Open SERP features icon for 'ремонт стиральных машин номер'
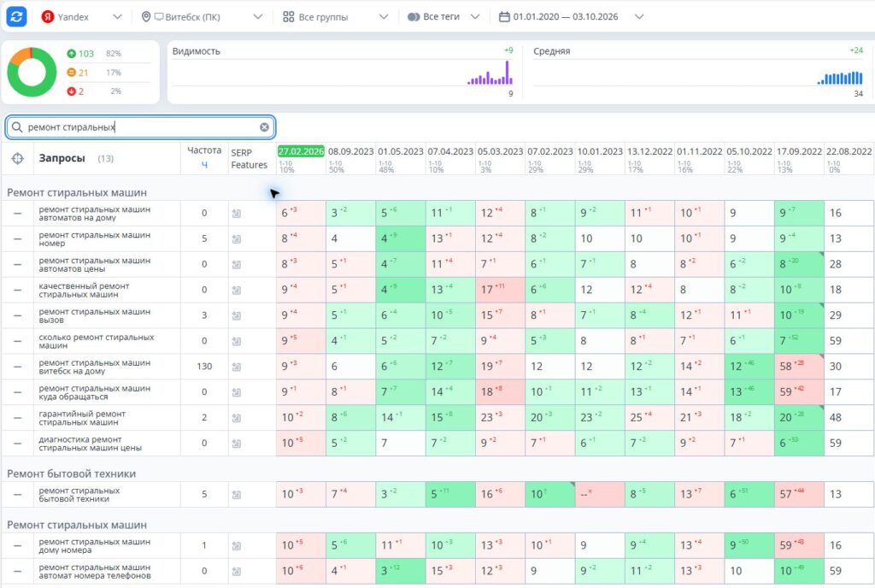Image resolution: width=875 pixels, height=588 pixels. tap(237, 238)
